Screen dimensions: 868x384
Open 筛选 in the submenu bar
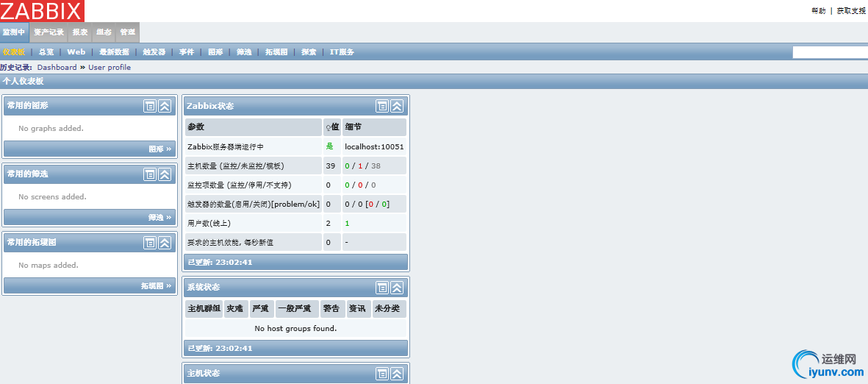[x=244, y=52]
